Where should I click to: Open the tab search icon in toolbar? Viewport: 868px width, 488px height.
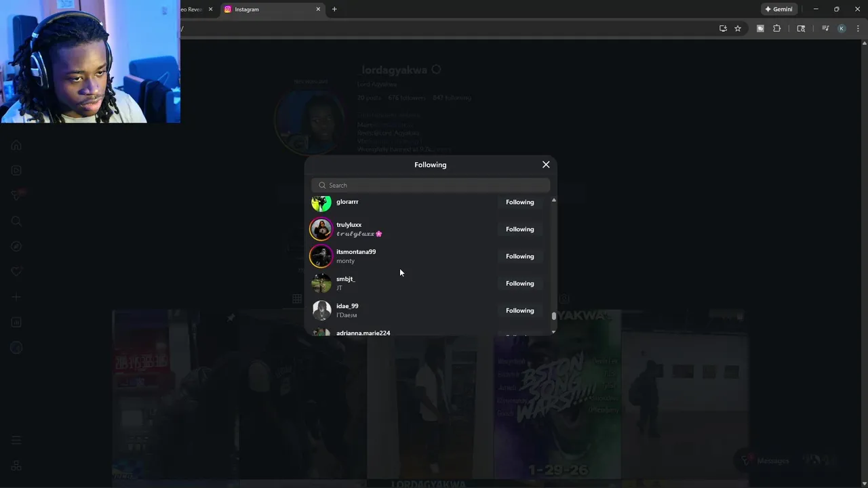pos(801,28)
